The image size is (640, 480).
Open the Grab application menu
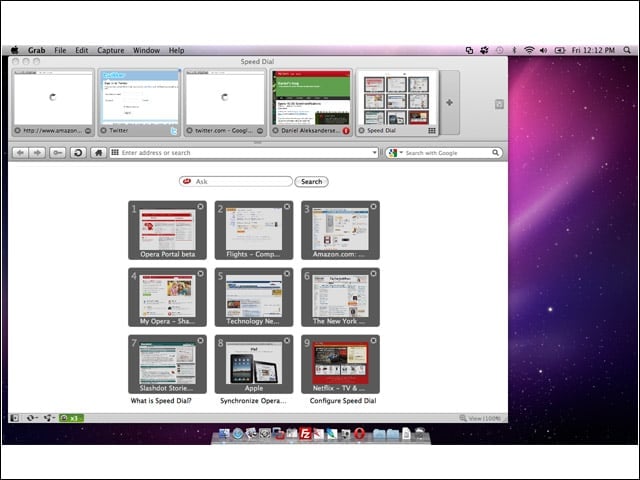pyautogui.click(x=36, y=50)
